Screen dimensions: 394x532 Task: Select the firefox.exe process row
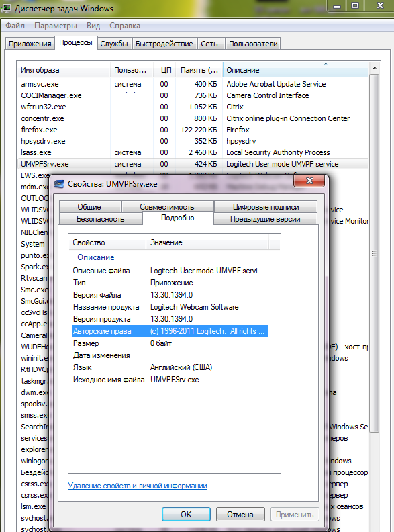pyautogui.click(x=193, y=130)
